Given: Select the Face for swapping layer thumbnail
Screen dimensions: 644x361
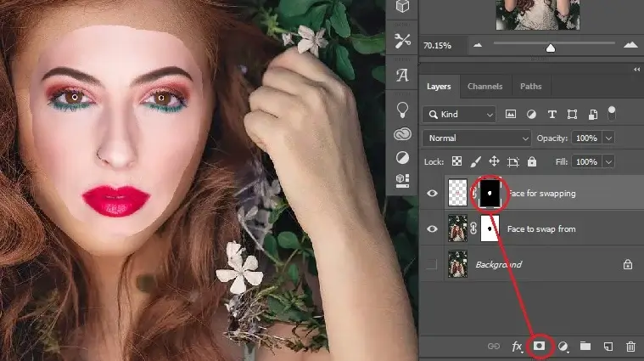Looking at the screenshot, I should coord(457,193).
